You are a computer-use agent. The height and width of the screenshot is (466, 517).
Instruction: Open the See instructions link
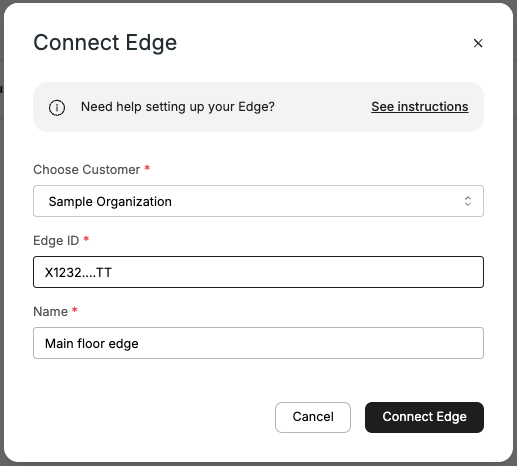click(x=420, y=107)
